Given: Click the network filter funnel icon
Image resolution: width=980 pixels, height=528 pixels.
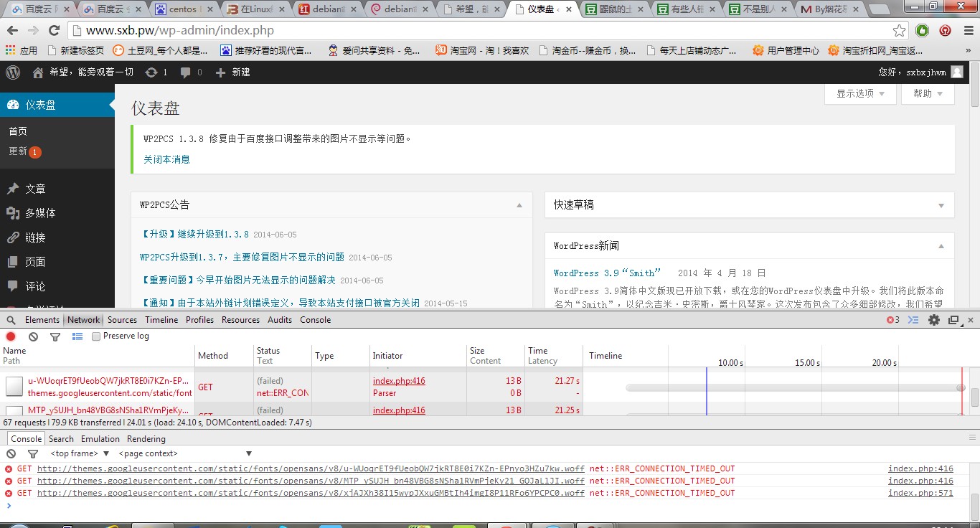Looking at the screenshot, I should point(55,336).
